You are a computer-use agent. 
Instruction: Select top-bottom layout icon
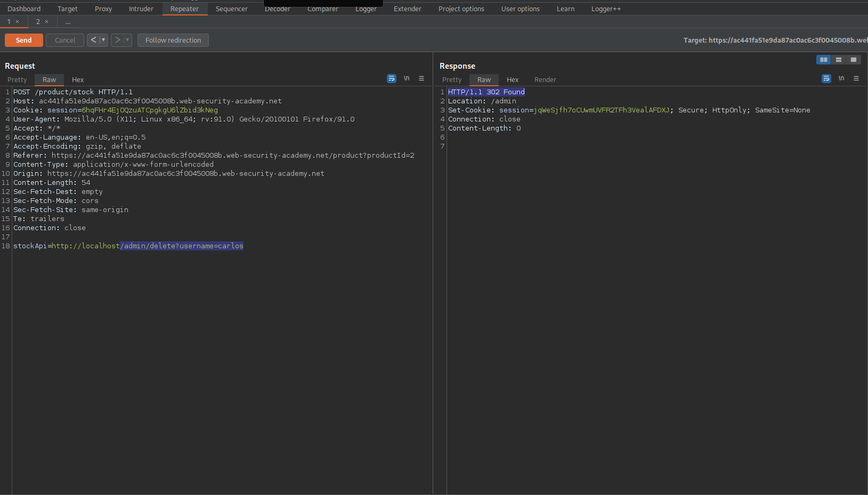click(839, 60)
